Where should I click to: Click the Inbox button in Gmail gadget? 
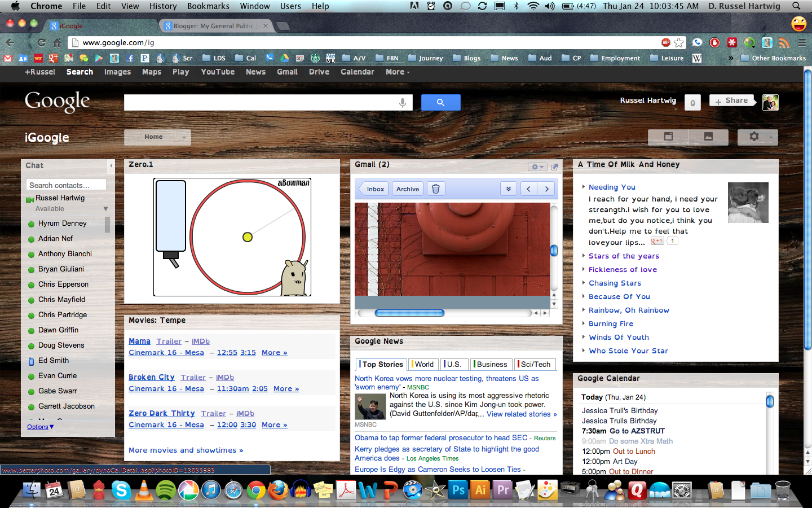pyautogui.click(x=374, y=189)
